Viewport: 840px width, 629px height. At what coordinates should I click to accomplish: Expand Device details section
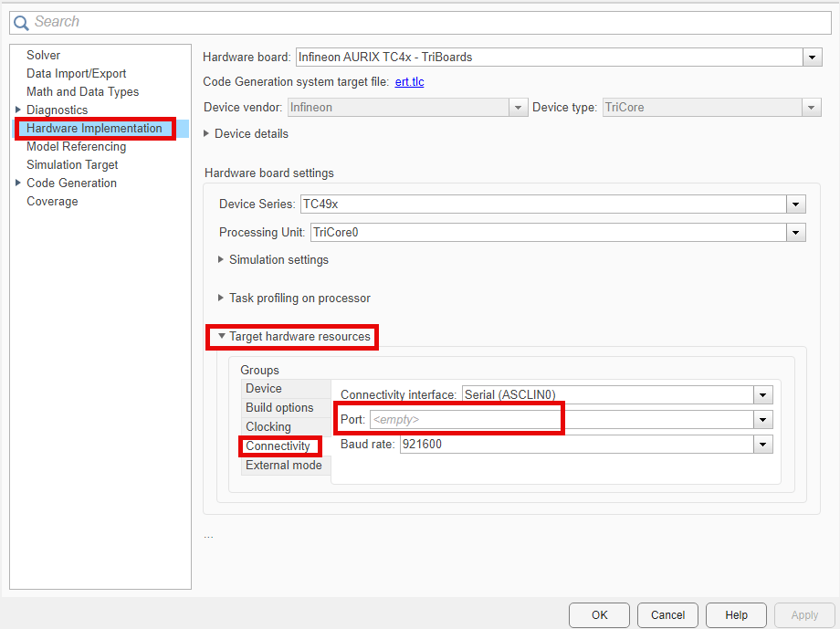pos(206,133)
